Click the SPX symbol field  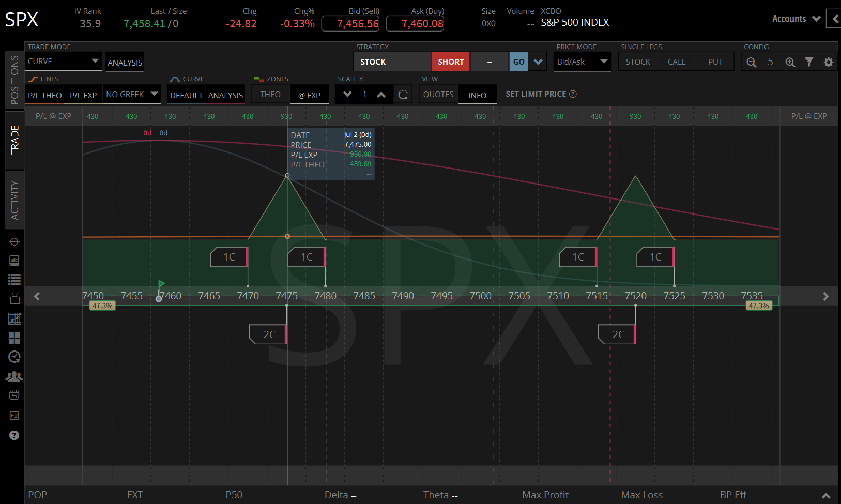22,20
